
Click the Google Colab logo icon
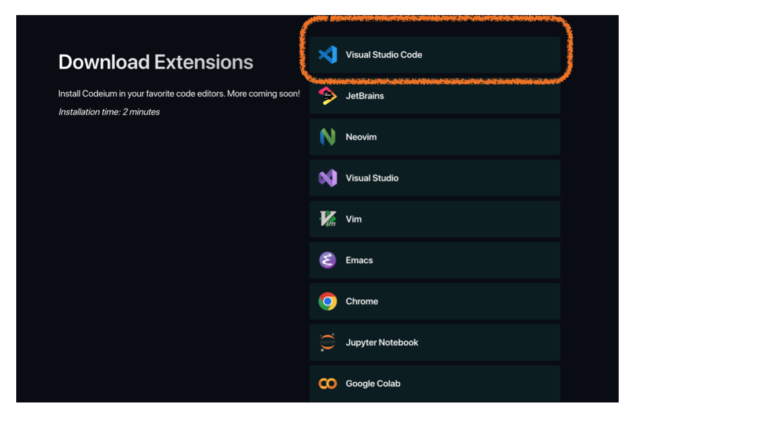click(x=327, y=383)
